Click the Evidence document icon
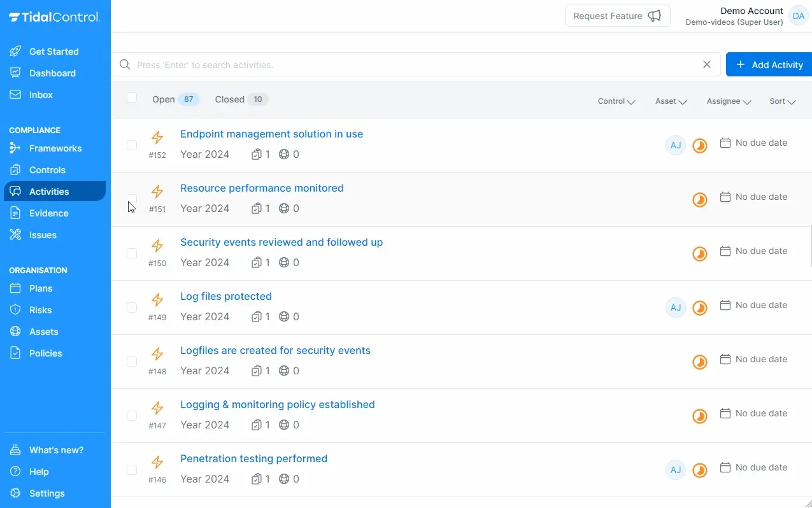The image size is (812, 508). coord(15,213)
